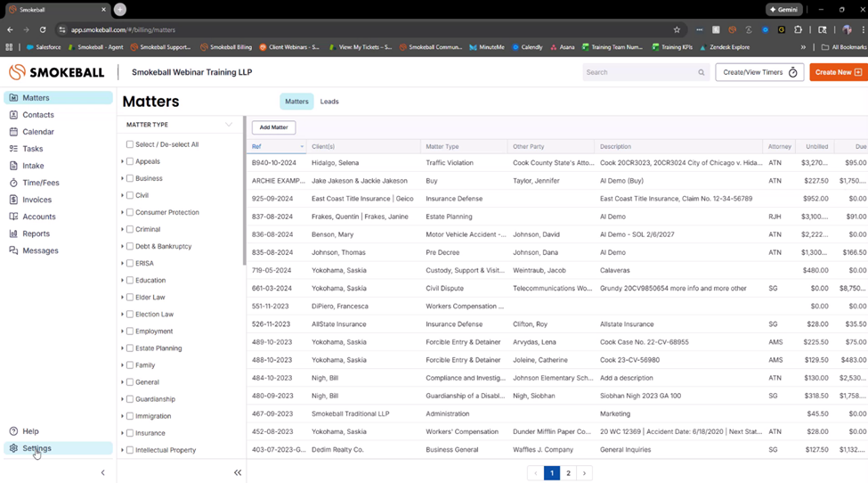This screenshot has height=483, width=868.
Task: Click the Add Matter button
Action: (x=273, y=127)
